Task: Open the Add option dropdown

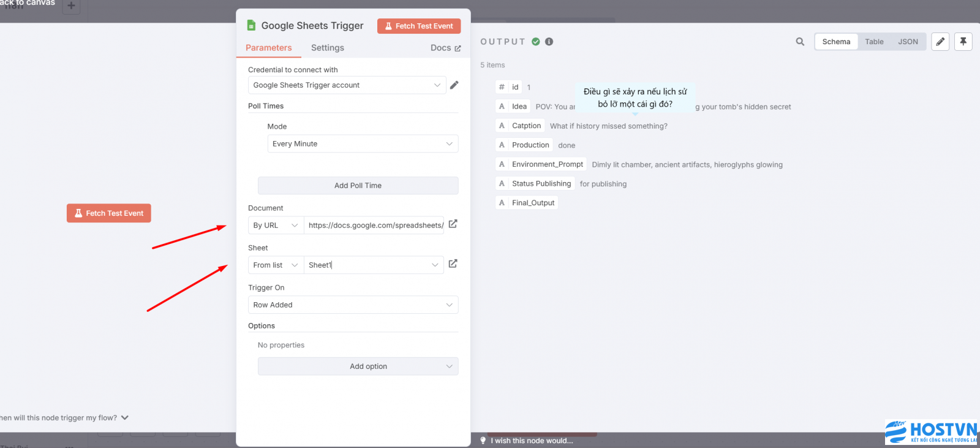Action: click(358, 366)
